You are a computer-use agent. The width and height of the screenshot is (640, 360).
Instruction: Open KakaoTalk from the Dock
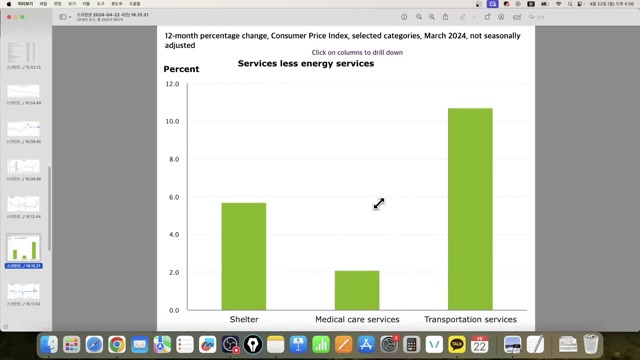pos(457,344)
